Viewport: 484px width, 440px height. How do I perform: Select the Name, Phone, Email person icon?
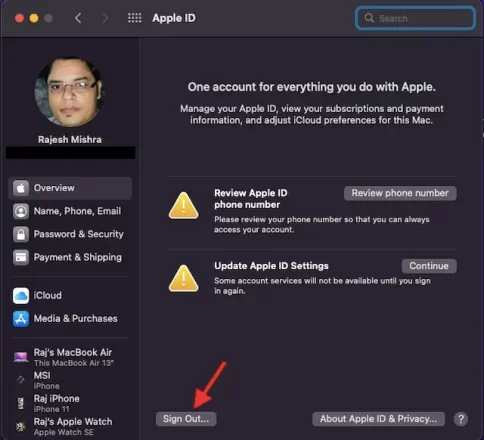click(x=21, y=211)
